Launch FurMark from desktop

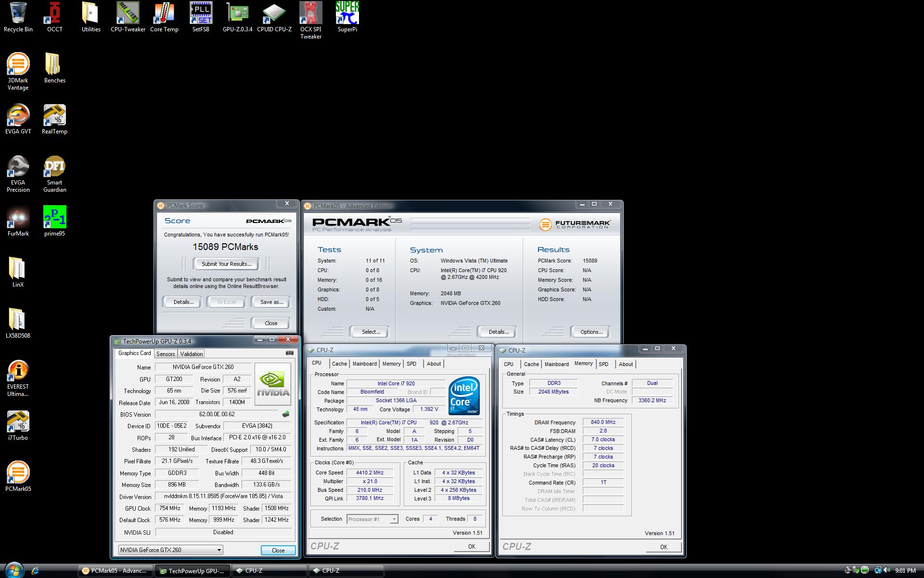(x=18, y=221)
